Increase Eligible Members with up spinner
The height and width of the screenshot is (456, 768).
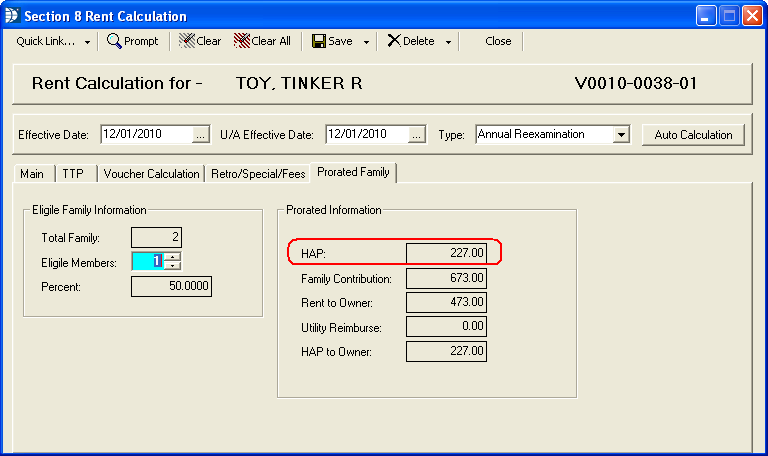pos(172,256)
